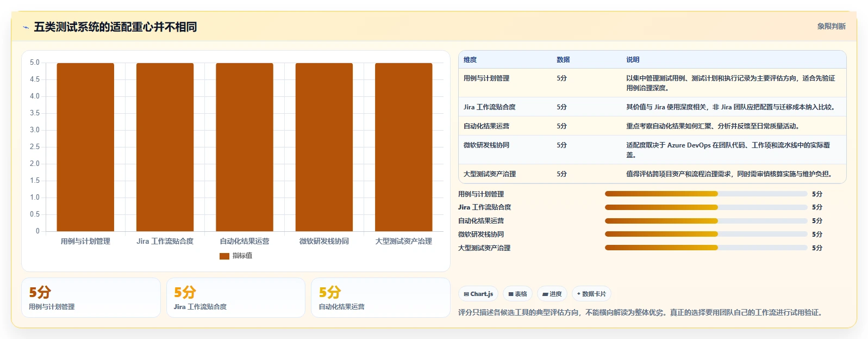Image resolution: width=868 pixels, height=339 pixels.
Task: Click the description starting 值得评估跨项目资产
Action: click(x=729, y=174)
